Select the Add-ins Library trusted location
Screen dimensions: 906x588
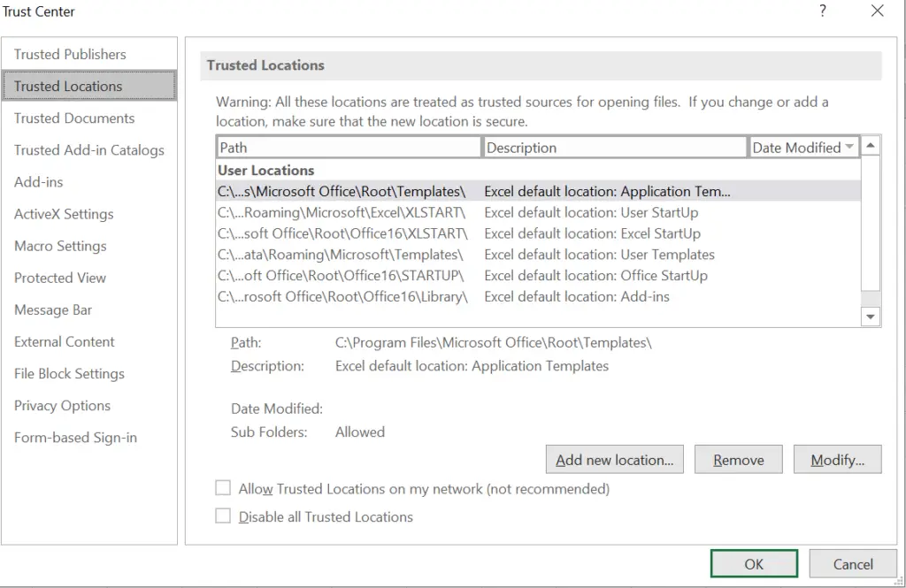[349, 297]
